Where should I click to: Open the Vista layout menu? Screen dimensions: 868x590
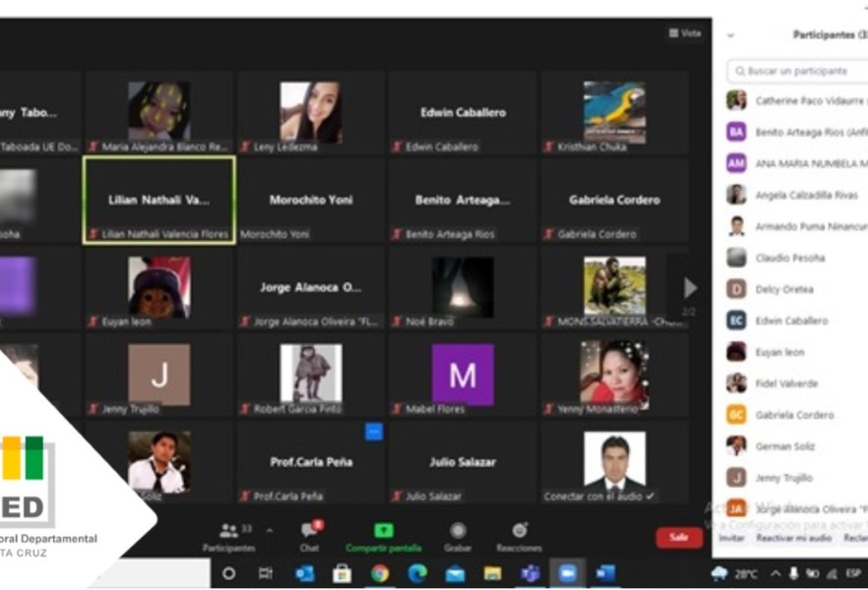[686, 33]
